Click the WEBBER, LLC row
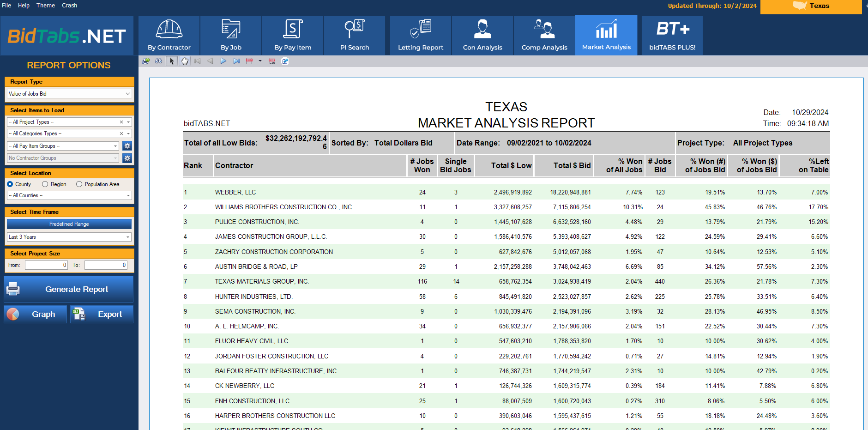The width and height of the screenshot is (868, 430). coord(506,192)
